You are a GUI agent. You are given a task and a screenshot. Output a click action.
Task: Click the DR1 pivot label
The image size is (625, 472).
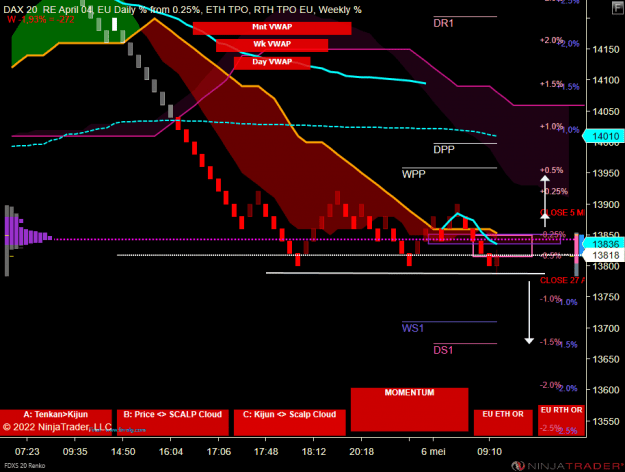tap(444, 24)
